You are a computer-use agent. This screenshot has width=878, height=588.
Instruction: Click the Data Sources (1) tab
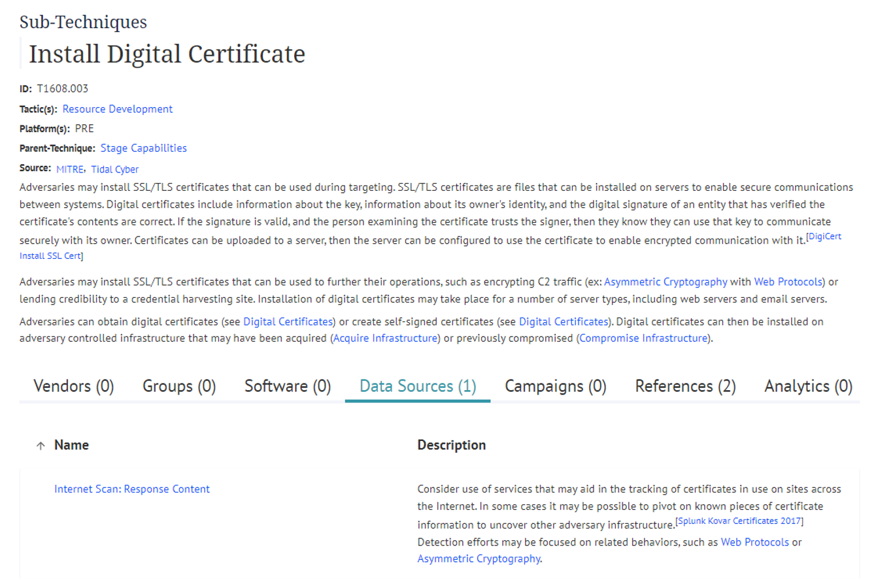pos(418,386)
